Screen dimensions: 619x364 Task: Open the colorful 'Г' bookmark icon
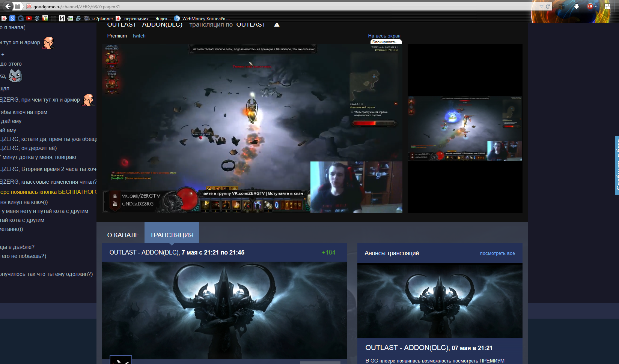click(45, 18)
